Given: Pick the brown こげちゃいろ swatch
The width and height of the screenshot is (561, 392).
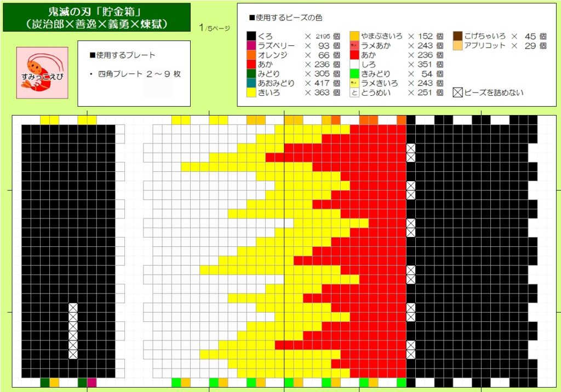Looking at the screenshot, I should pyautogui.click(x=457, y=36).
